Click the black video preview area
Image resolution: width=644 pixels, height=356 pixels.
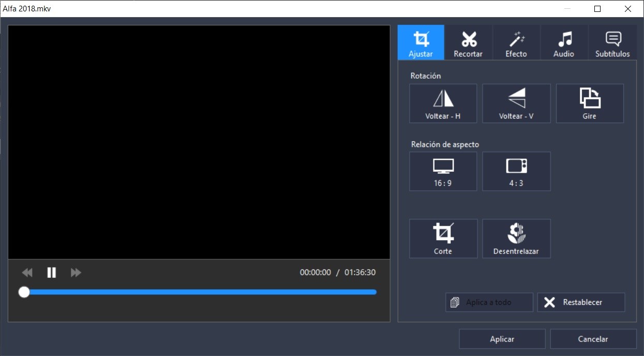pos(199,142)
